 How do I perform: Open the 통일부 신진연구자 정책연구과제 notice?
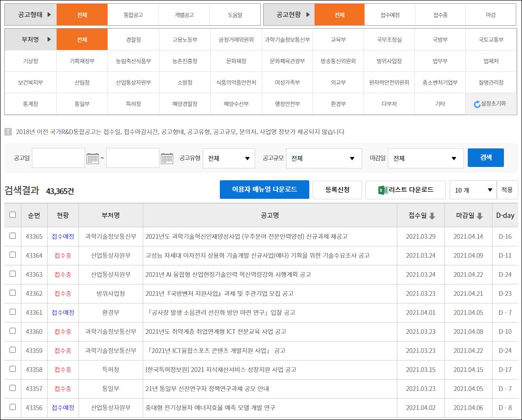tap(207, 389)
